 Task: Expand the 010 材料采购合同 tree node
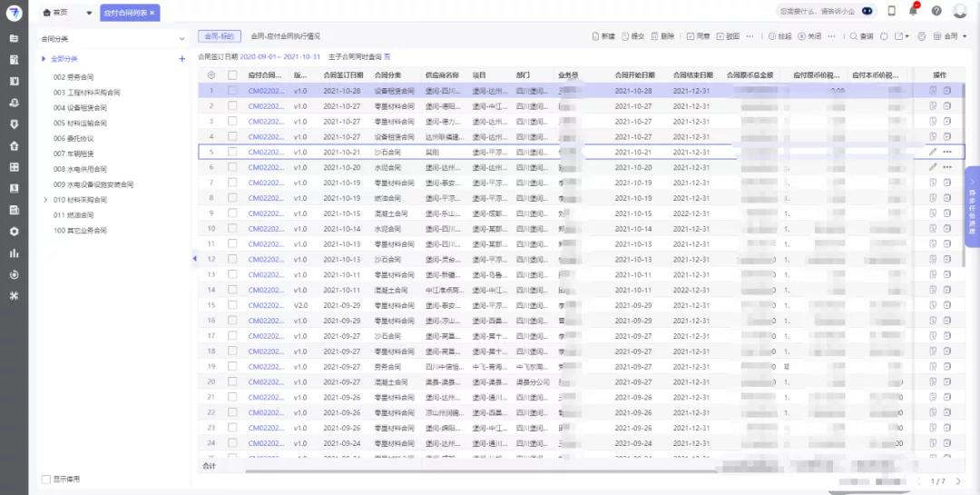(46, 199)
